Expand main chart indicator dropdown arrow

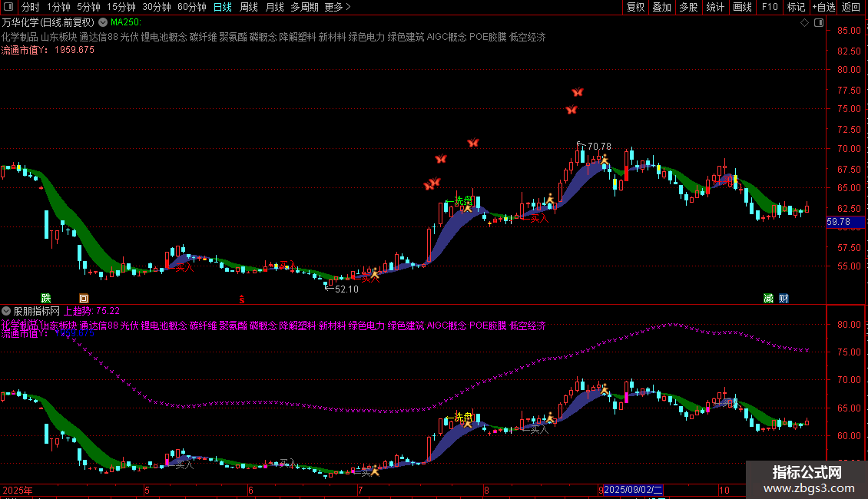103,23
